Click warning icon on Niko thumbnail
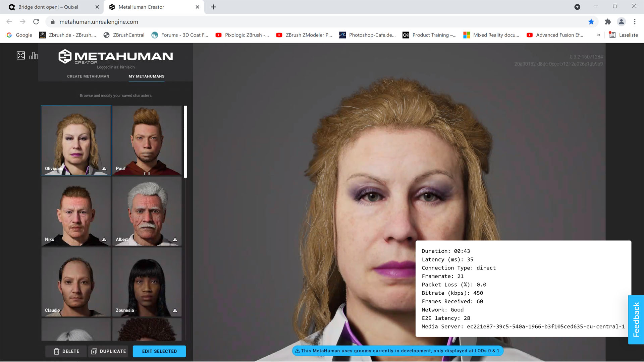The width and height of the screenshot is (644, 362). click(104, 240)
